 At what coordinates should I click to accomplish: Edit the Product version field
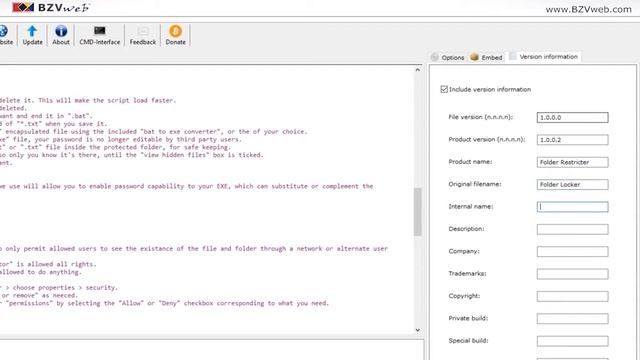point(572,140)
